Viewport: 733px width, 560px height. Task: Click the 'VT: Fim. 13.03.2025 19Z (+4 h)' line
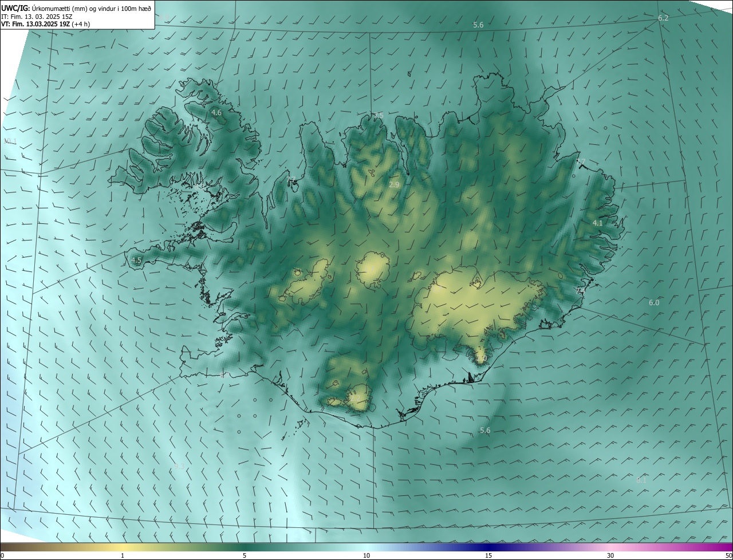coord(45,23)
